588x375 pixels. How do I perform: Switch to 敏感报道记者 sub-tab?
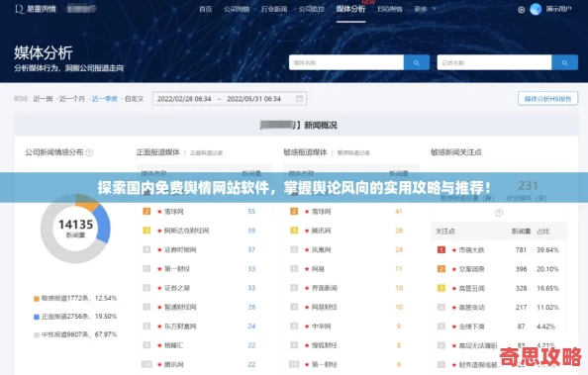click(x=353, y=153)
